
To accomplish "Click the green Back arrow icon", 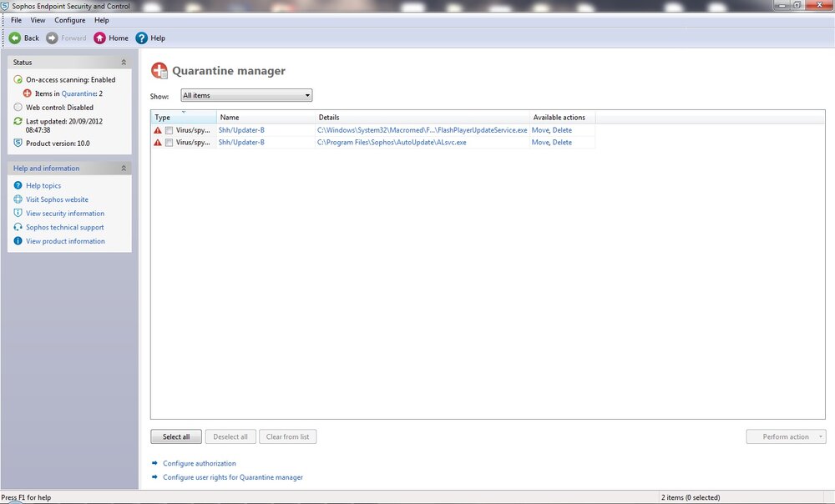I will point(15,38).
